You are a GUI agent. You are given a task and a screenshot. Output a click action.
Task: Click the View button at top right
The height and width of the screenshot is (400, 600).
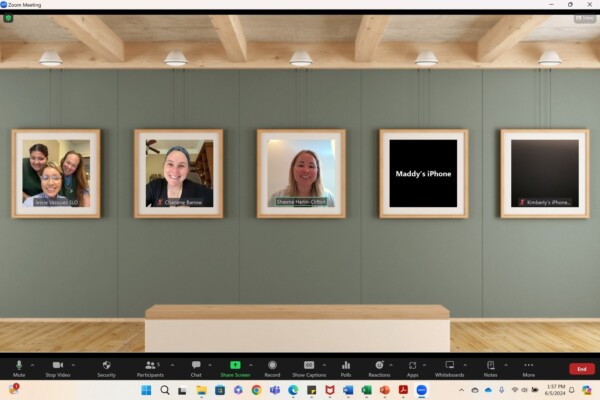[584, 18]
